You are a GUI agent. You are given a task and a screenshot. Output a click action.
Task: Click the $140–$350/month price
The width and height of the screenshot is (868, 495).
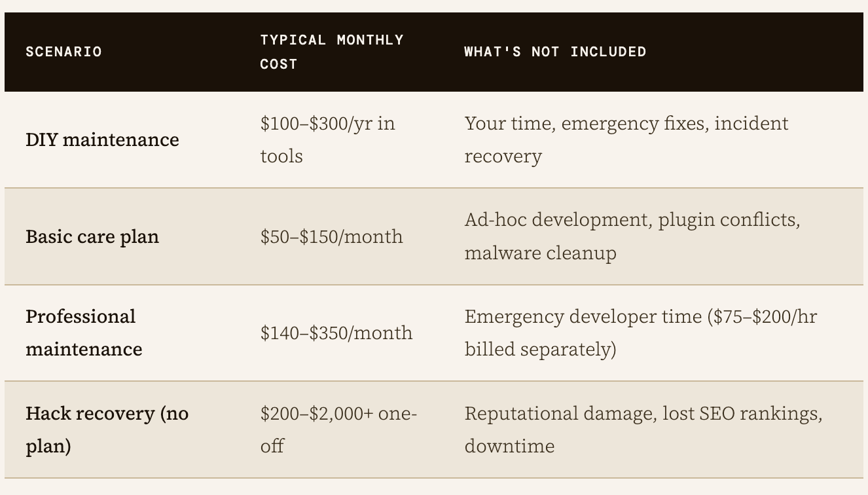tap(336, 333)
